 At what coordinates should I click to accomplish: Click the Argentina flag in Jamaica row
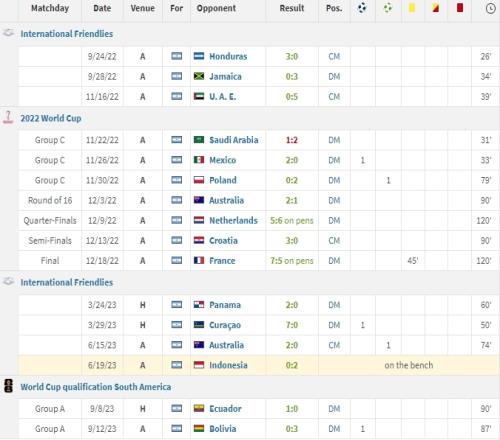pyautogui.click(x=177, y=76)
